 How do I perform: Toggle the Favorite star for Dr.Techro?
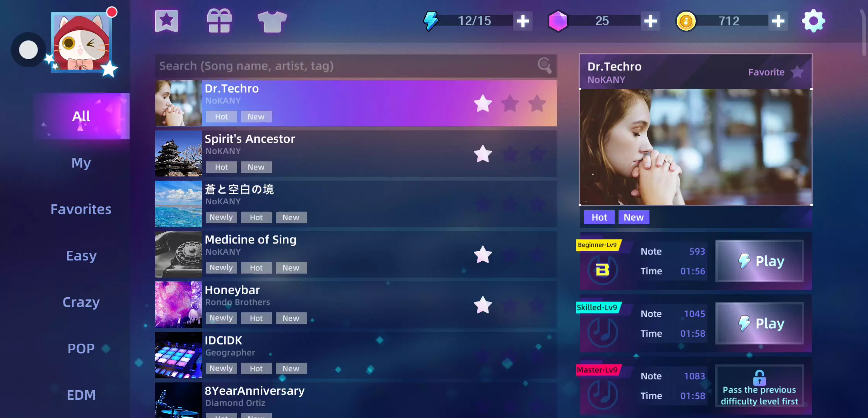tap(797, 72)
